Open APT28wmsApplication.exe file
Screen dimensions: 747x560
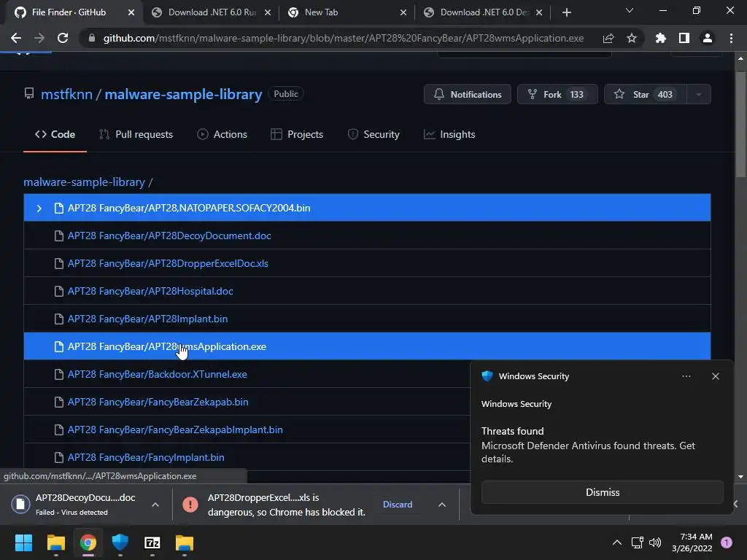point(167,346)
